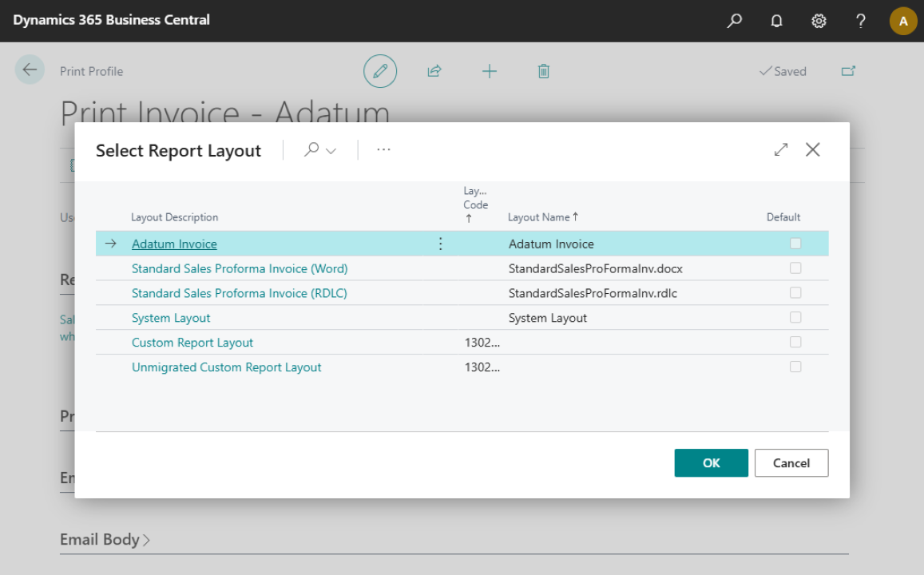Check Default for Adatum Invoice
924x575 pixels.
click(x=795, y=244)
